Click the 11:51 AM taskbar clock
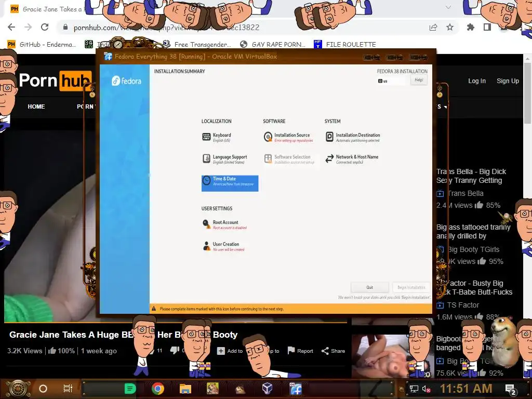 click(x=466, y=389)
